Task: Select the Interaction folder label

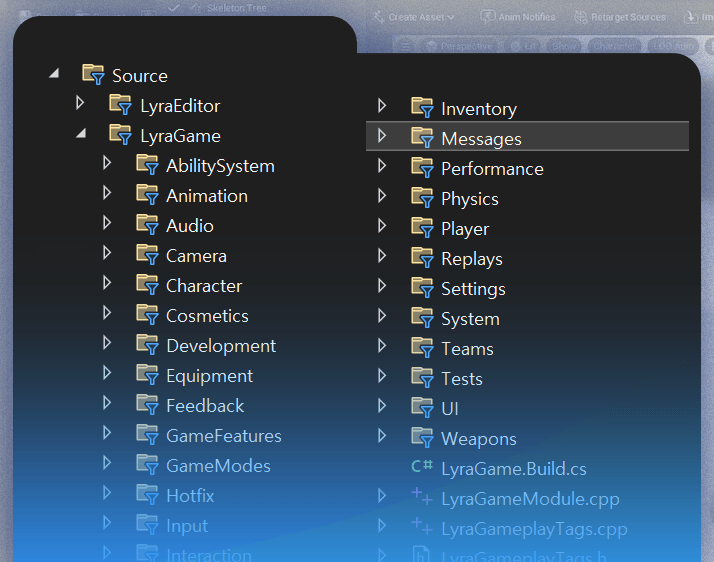Action: 209,555
